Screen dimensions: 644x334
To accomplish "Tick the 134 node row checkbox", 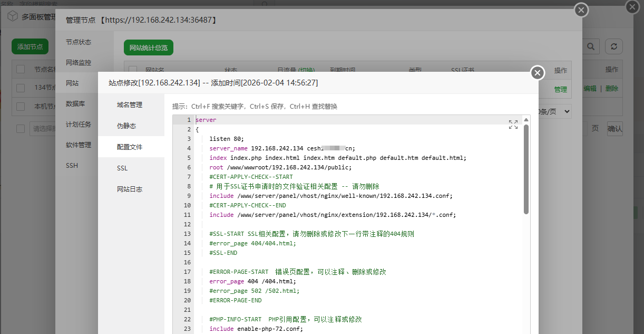I will 21,88.
